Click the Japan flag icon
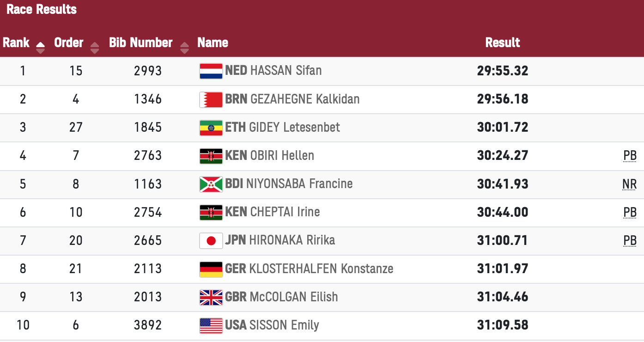The height and width of the screenshot is (342, 644). [x=211, y=240]
